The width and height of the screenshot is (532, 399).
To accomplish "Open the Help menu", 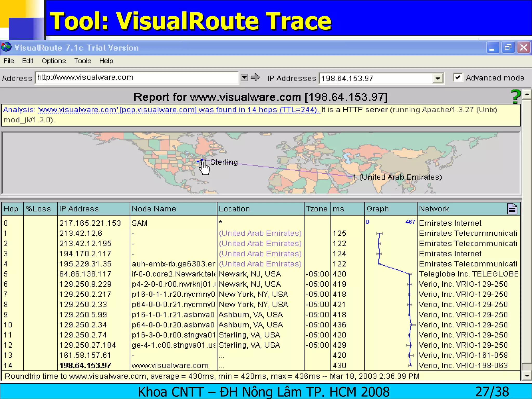I will pos(106,61).
